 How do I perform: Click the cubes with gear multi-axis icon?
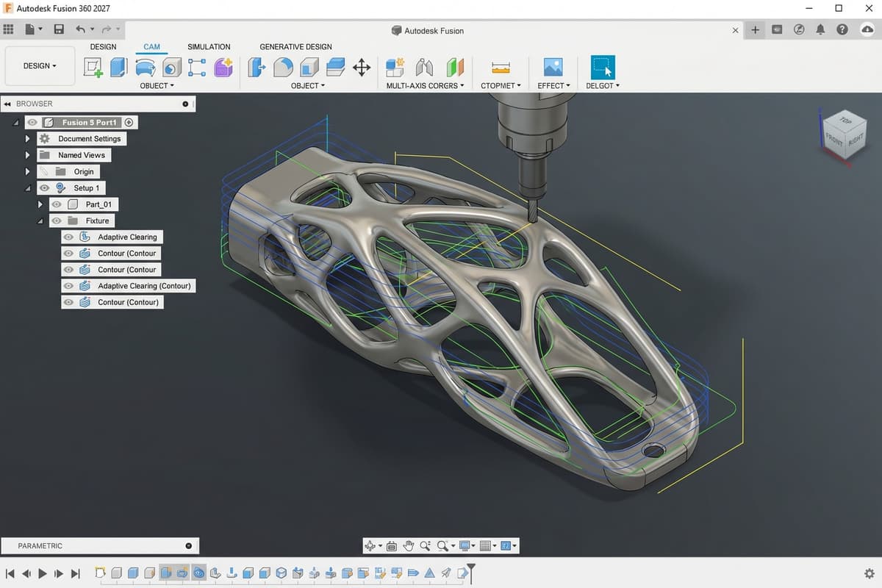tap(395, 68)
